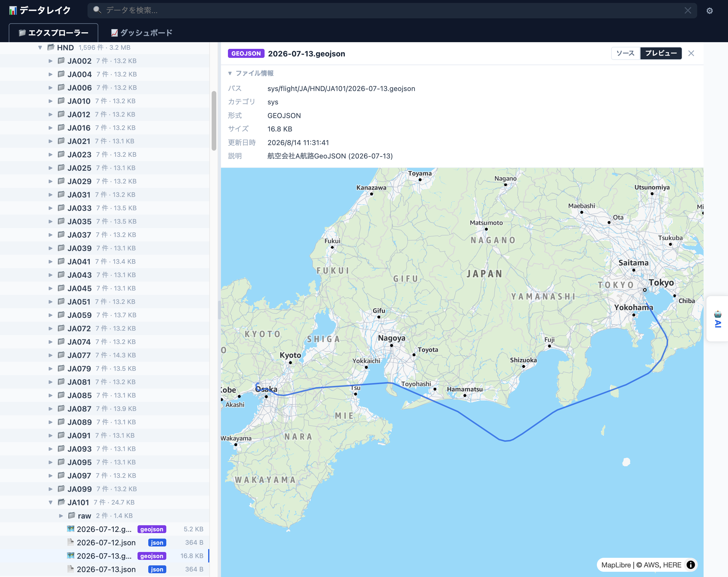Image resolution: width=728 pixels, height=577 pixels.
Task: Click the 2026/8/14 11:31:41 update timestamp
Action: 298,143
